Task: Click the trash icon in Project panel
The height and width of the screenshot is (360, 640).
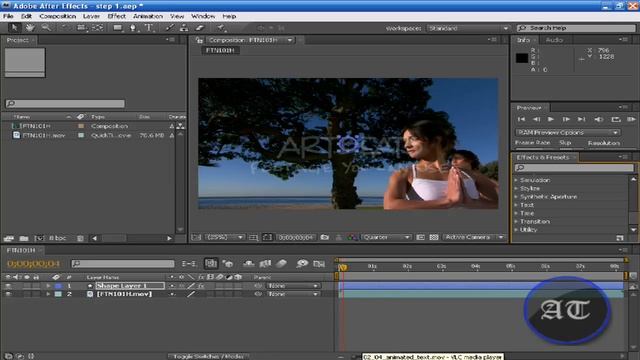Action: tap(80, 238)
